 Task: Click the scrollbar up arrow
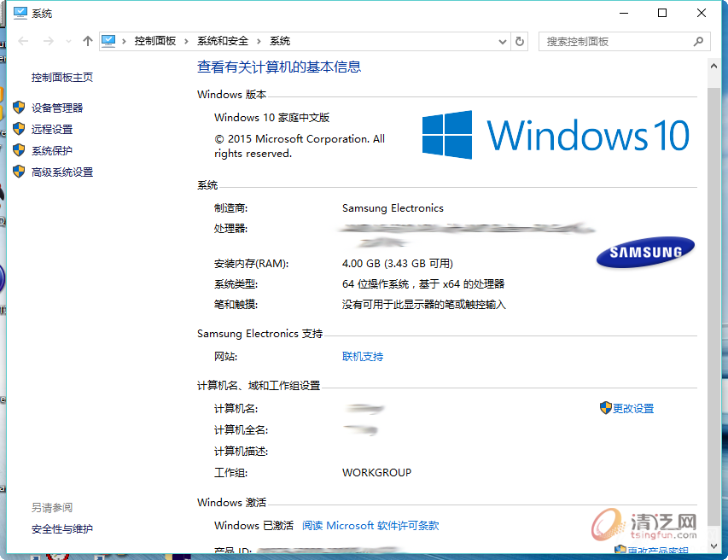(714, 66)
